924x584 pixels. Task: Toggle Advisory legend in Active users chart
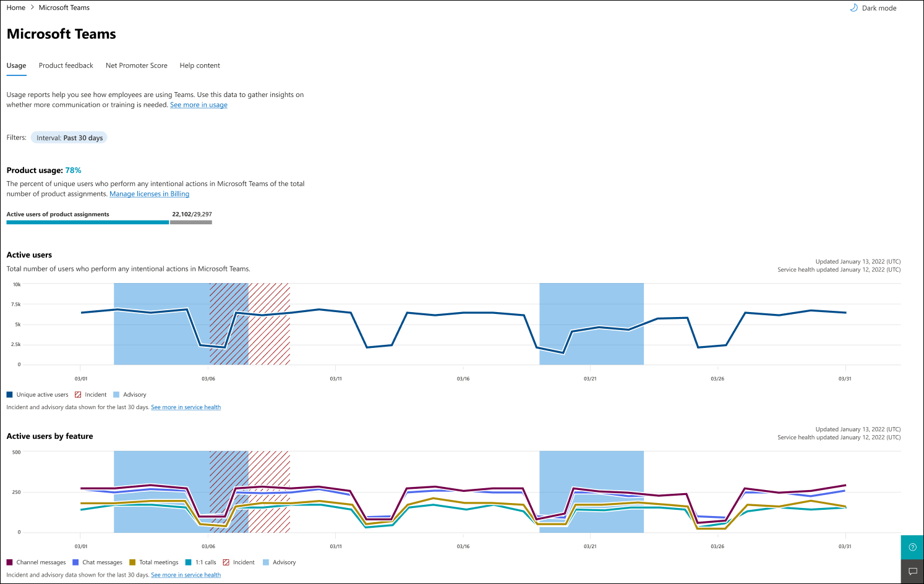pos(130,395)
